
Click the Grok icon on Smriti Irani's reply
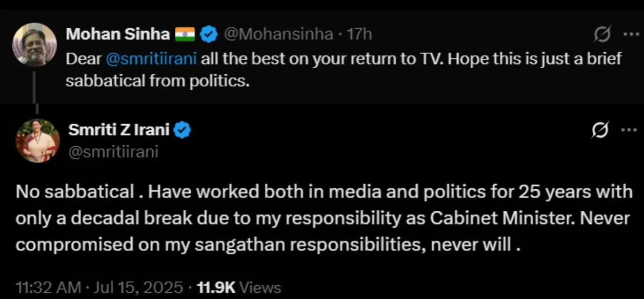pos(600,130)
